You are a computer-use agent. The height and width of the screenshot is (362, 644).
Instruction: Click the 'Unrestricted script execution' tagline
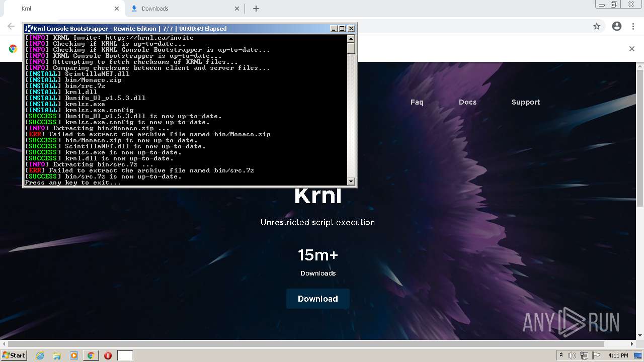(317, 222)
